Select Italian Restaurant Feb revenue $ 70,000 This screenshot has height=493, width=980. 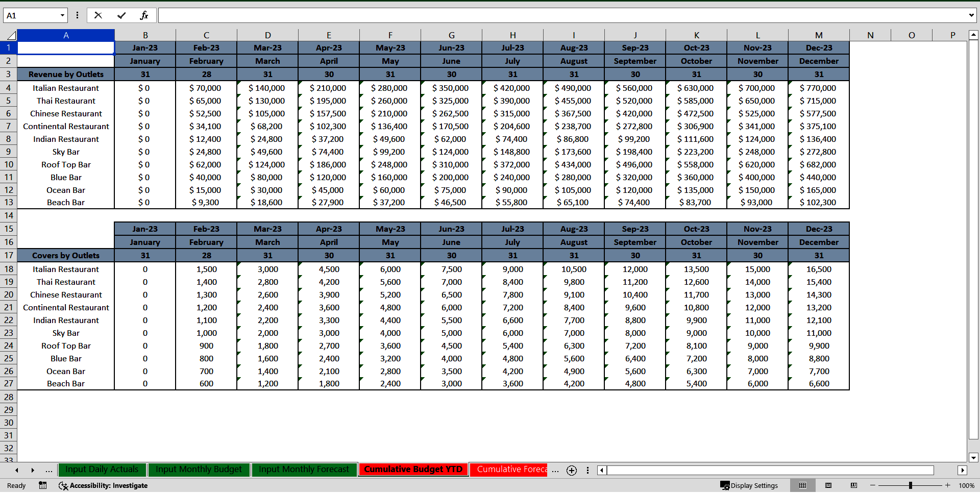pos(206,88)
